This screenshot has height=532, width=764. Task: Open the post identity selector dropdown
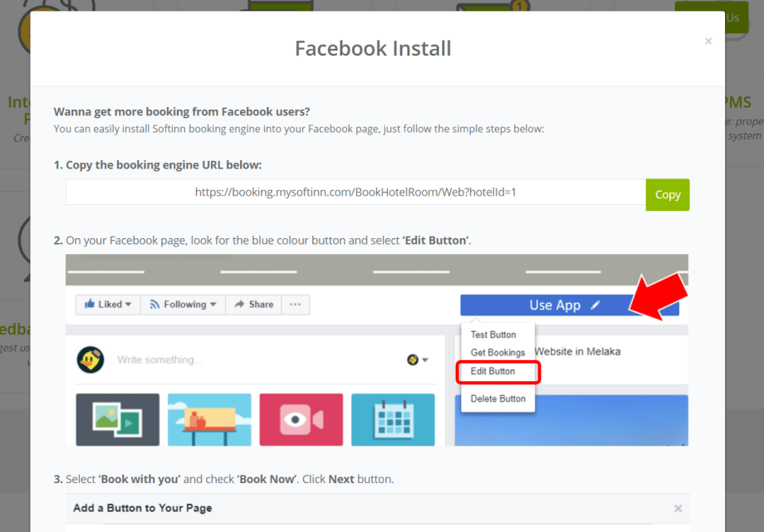coord(418,360)
